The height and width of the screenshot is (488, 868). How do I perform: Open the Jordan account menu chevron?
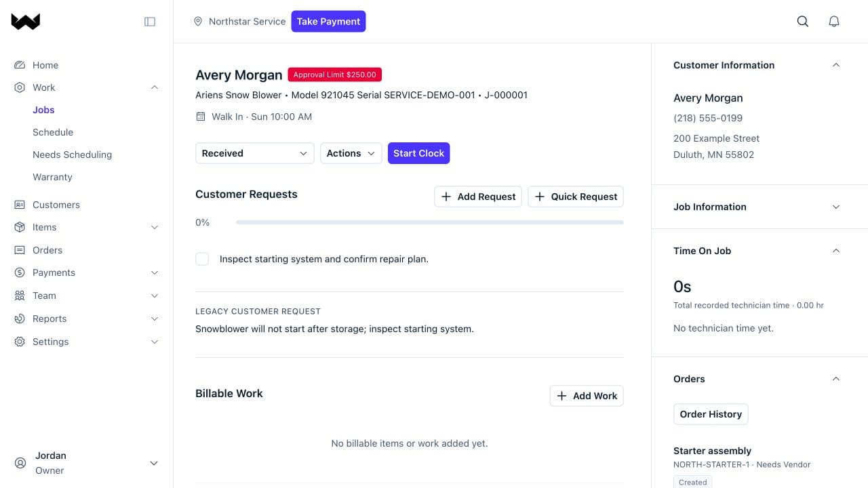[x=154, y=463]
